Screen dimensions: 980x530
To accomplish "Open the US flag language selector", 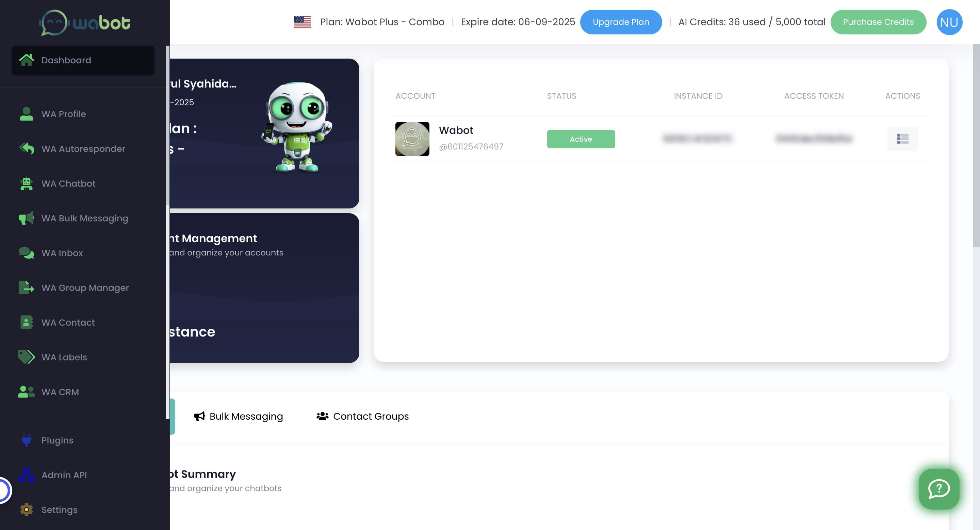I will 303,22.
